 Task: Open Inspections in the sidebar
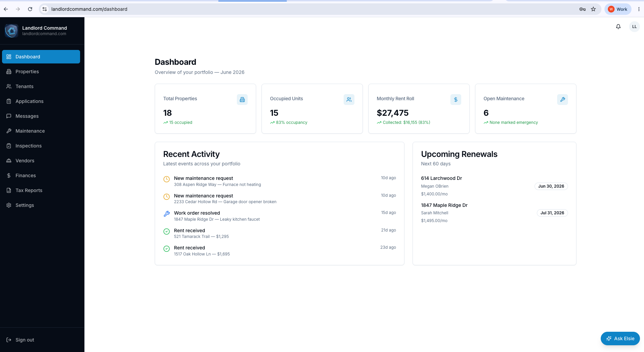(41, 146)
